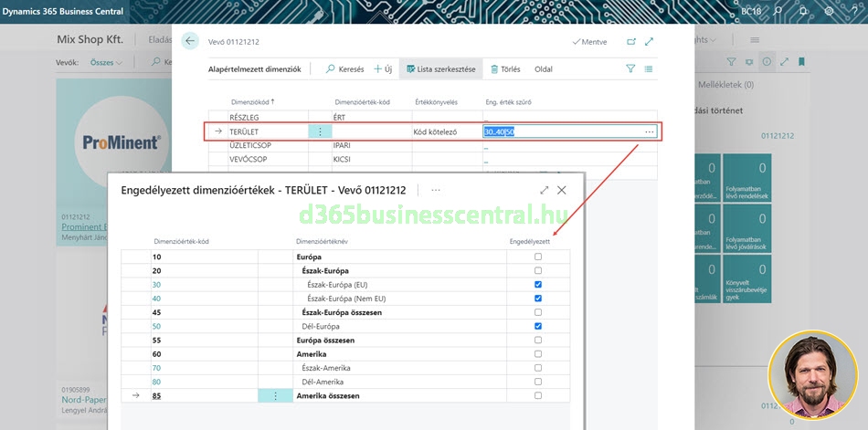This screenshot has height=430, width=868.
Task: Uncheck Engedélyezett for 30 Észak-Európa (EU)
Action: point(538,285)
